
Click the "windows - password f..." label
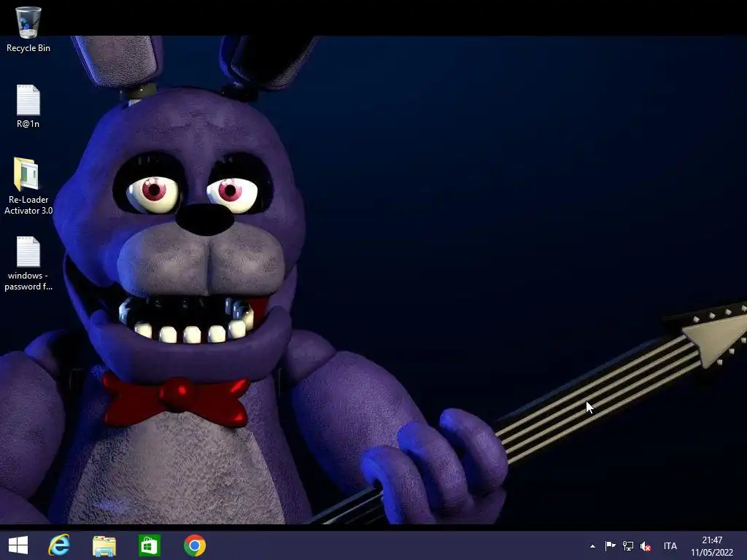pos(28,281)
